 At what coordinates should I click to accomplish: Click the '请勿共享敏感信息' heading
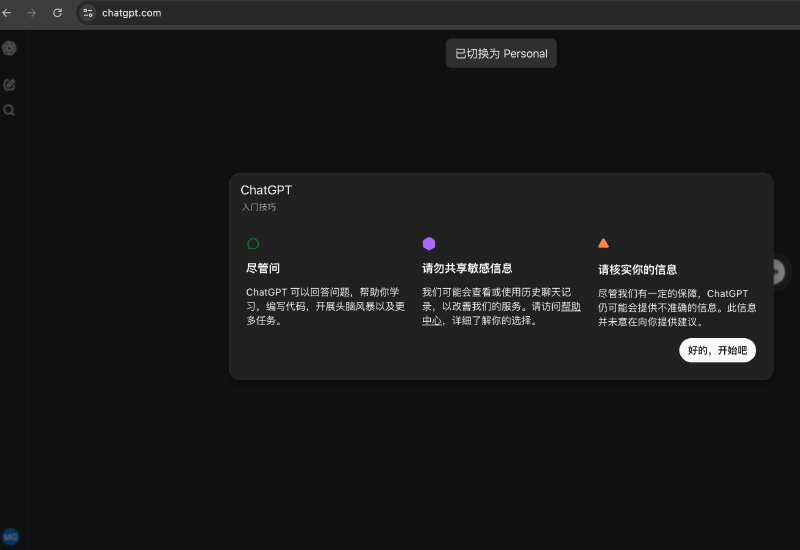[467, 268]
